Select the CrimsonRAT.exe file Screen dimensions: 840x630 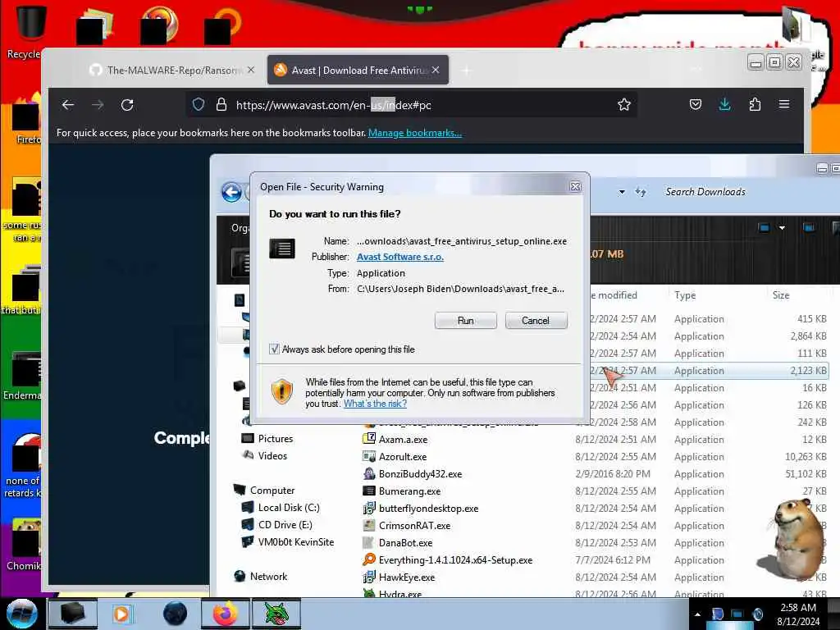[414, 526]
